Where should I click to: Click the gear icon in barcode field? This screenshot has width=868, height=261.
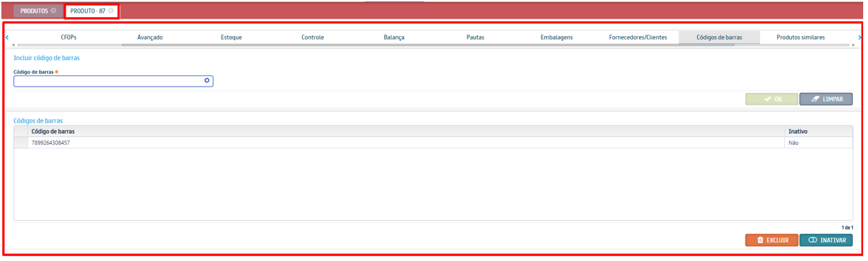206,81
